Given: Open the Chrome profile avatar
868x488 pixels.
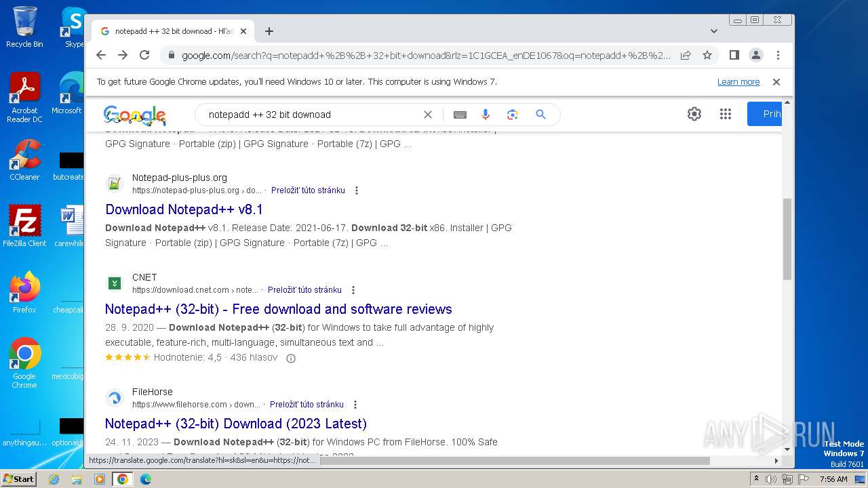Looking at the screenshot, I should pos(755,55).
